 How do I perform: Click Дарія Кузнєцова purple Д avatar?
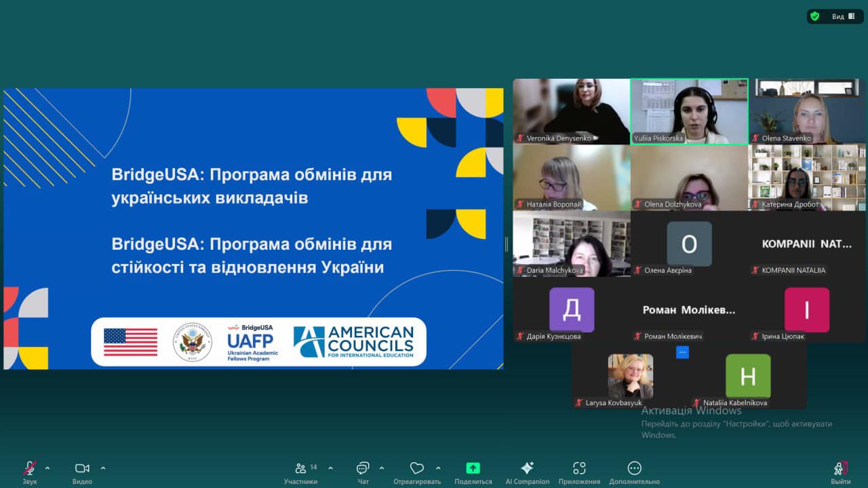pos(572,309)
